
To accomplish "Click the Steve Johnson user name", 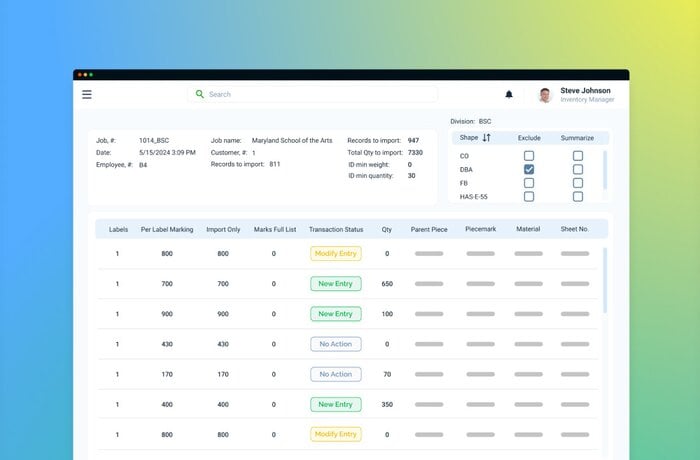I will [587, 90].
